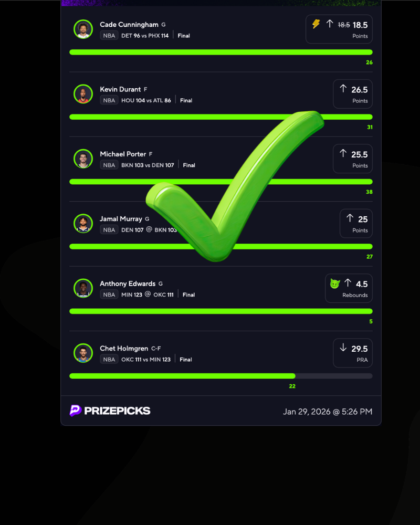Select the 4.5 Rebounds pick box
Viewport: 420px width, 525px height.
point(349,288)
